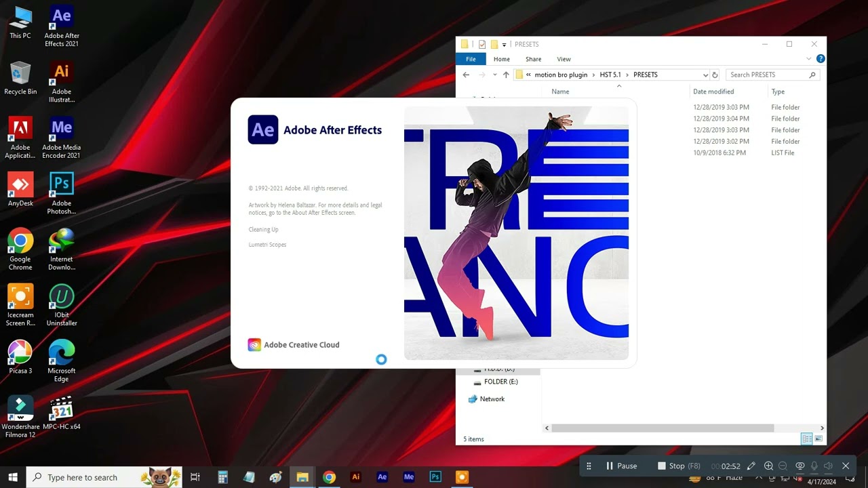This screenshot has width=868, height=488.
Task: Open Chrome from the taskbar
Action: tap(329, 477)
